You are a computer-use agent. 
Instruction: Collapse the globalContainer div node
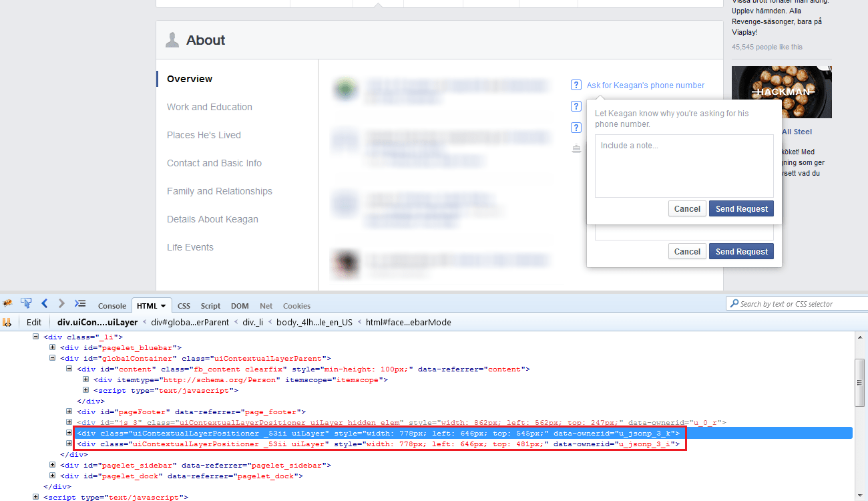[52, 357]
